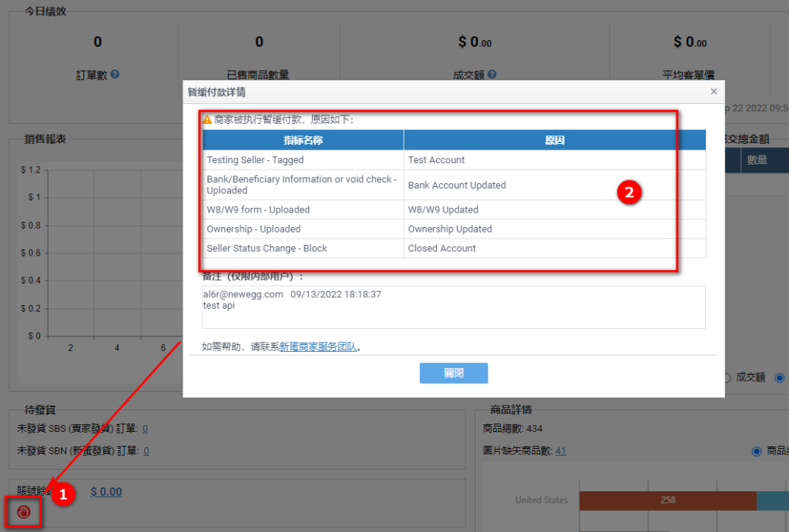Select the 成交額 radio button
Viewport: 789px width, 532px height.
[727, 377]
